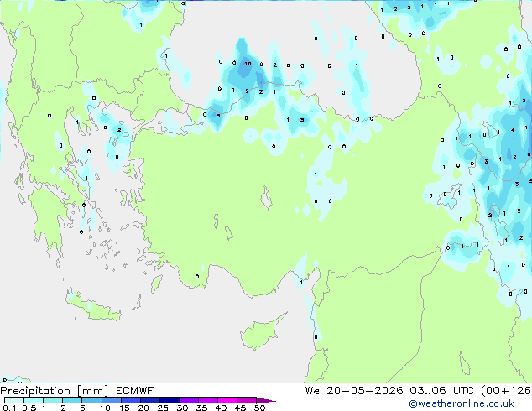Click the legend scale label '20'
Image resolution: width=532 pixels, height=411 pixels.
tap(143, 408)
